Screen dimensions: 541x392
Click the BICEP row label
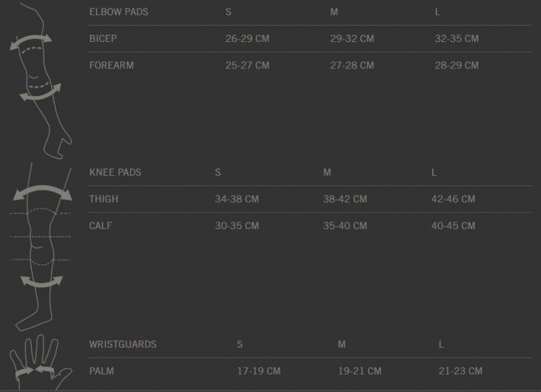pos(103,38)
